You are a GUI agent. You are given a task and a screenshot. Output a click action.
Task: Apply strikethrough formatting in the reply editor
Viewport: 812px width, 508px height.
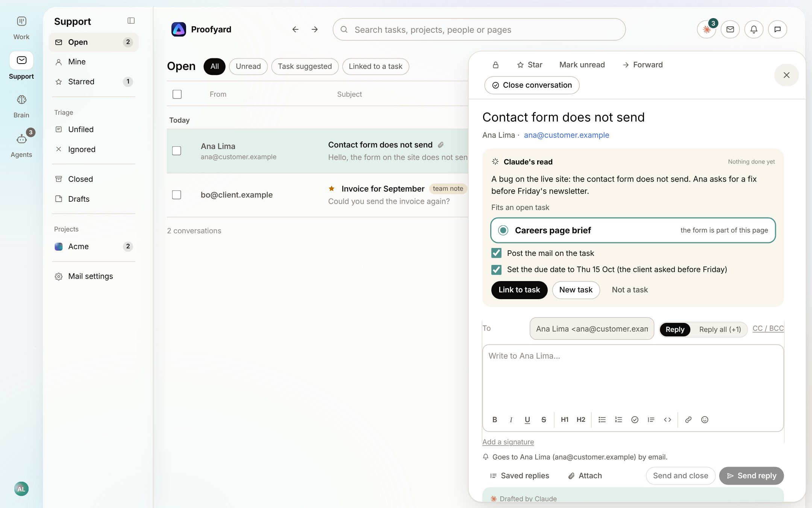pos(544,420)
